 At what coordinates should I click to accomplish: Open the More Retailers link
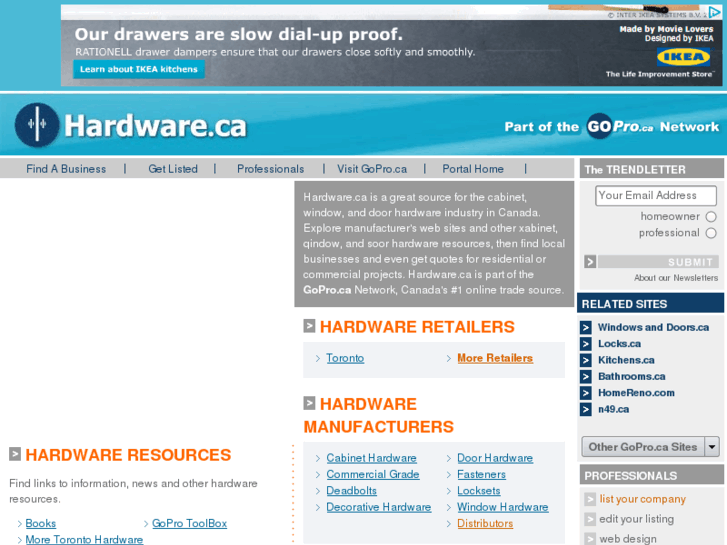click(495, 358)
